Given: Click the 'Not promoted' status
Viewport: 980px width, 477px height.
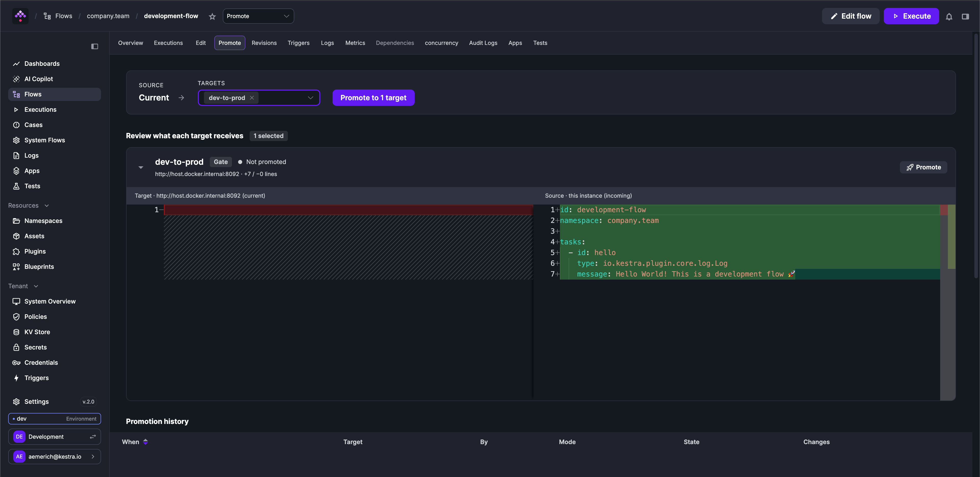Looking at the screenshot, I should tap(262, 162).
